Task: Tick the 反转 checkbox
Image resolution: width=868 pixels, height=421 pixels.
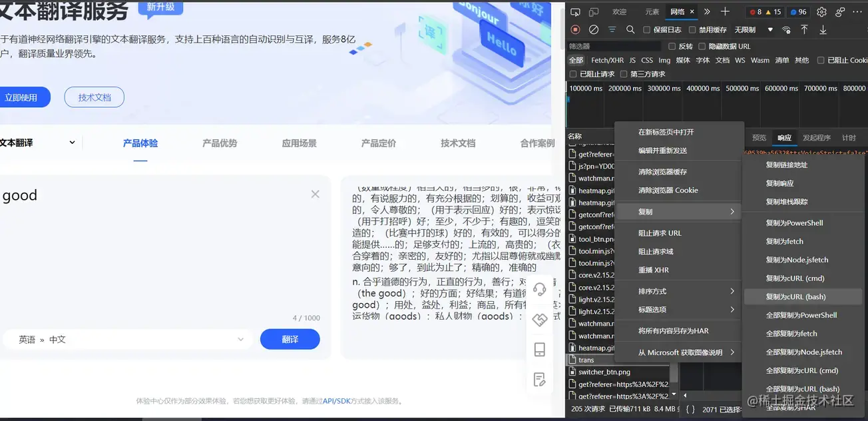Action: point(671,47)
